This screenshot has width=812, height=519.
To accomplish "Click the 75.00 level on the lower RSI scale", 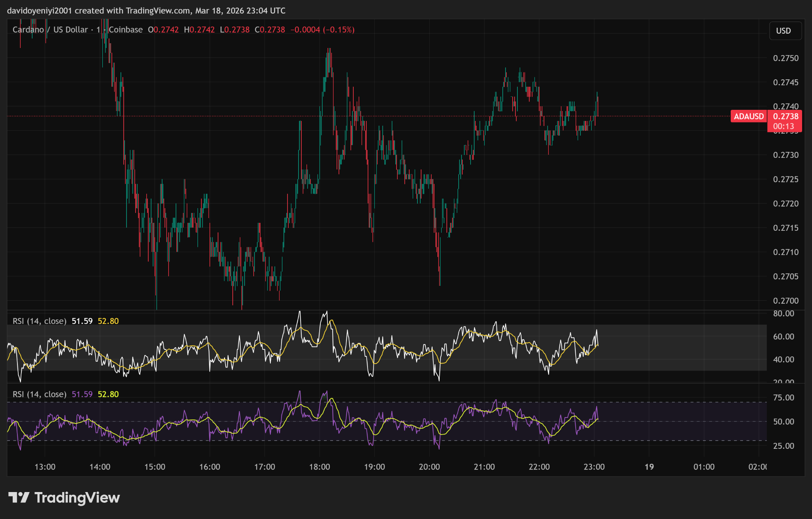I will [x=783, y=398].
